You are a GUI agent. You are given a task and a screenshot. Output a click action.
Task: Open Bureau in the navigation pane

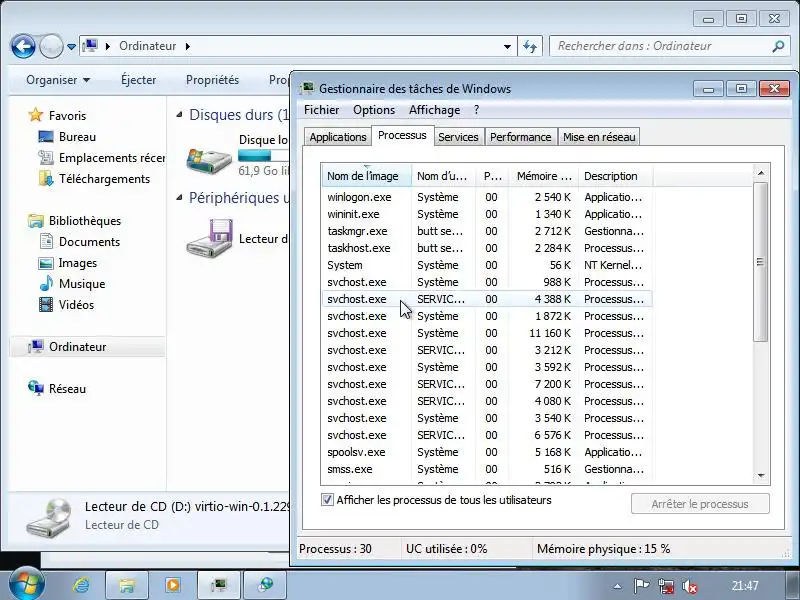[x=77, y=137]
